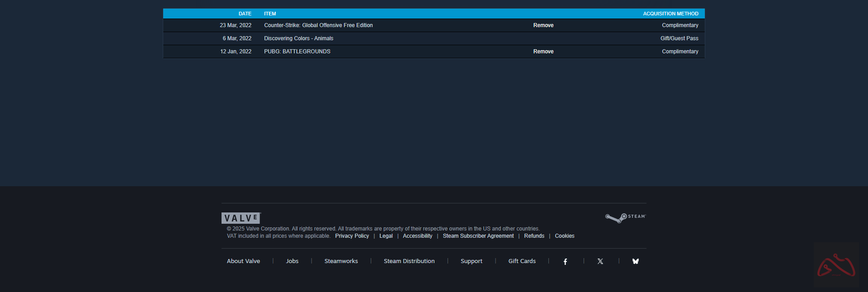Remove the PUBG: BATTLEGROUNDS license
868x292 pixels.
pyautogui.click(x=543, y=52)
